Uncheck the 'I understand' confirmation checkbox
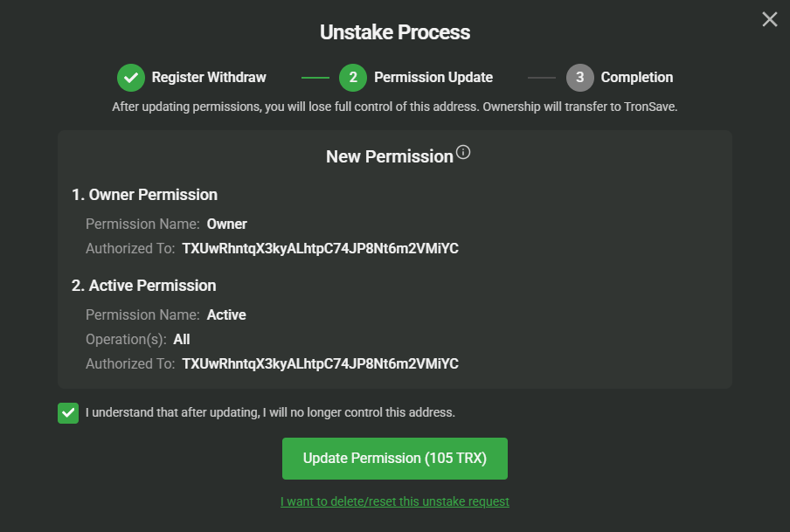Image resolution: width=790 pixels, height=532 pixels. [68, 413]
